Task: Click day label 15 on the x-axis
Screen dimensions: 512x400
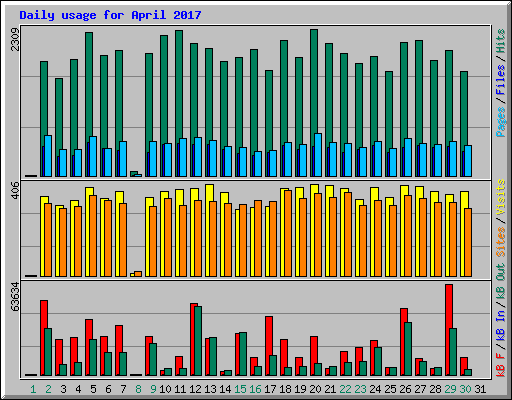Action: coord(240,389)
